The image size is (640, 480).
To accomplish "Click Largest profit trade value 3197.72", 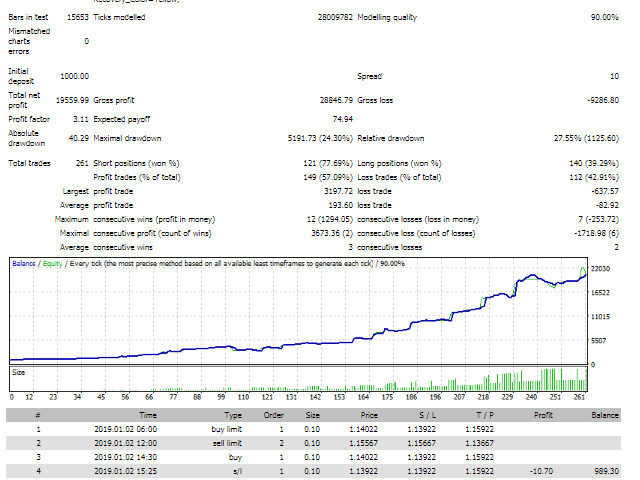I will pyautogui.click(x=338, y=191).
